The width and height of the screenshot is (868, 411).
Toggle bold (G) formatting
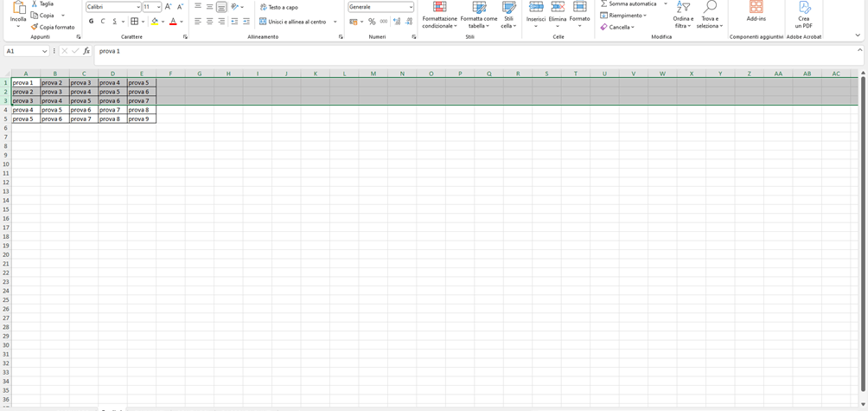coord(91,22)
